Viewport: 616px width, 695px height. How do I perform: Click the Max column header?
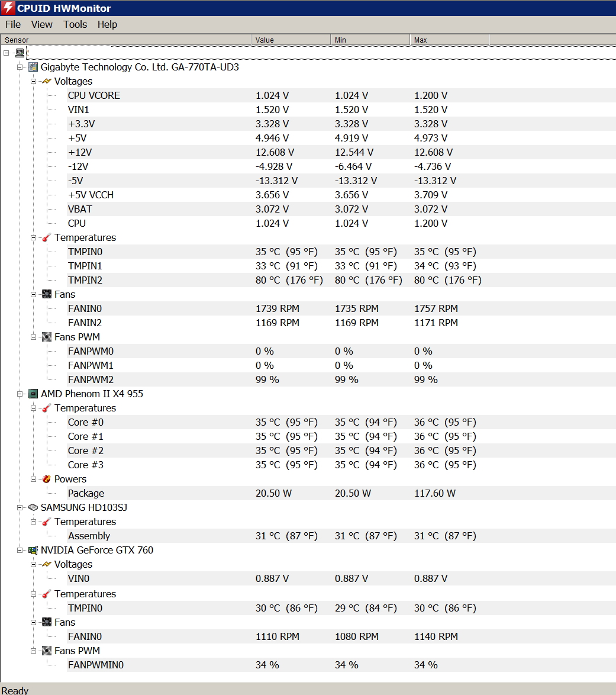pos(450,40)
